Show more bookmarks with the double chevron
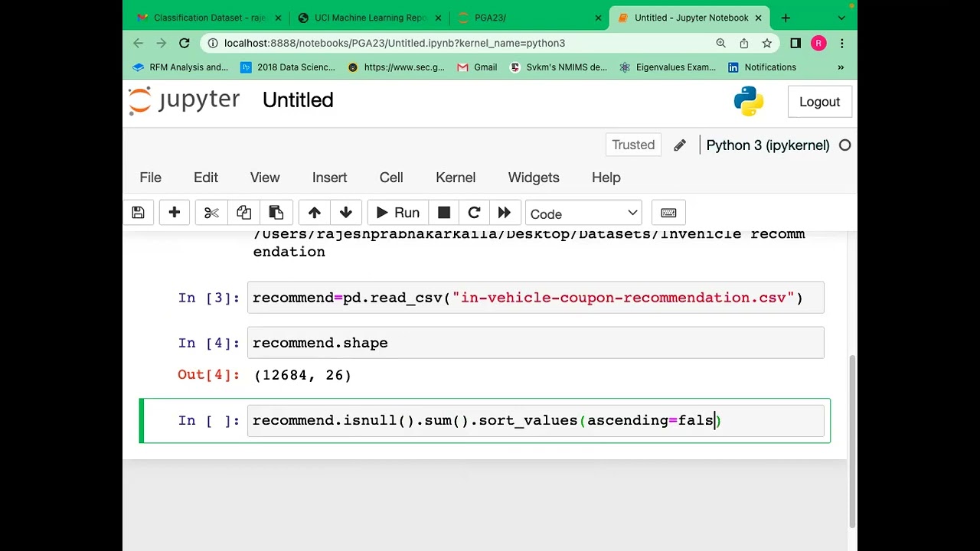This screenshot has width=980, height=551. (841, 67)
